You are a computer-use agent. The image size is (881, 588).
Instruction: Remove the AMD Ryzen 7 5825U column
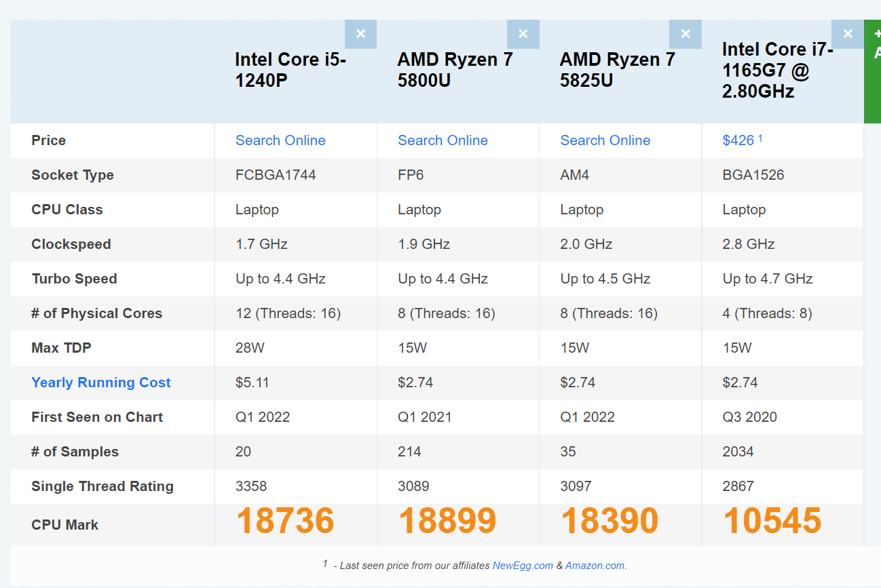tap(685, 33)
